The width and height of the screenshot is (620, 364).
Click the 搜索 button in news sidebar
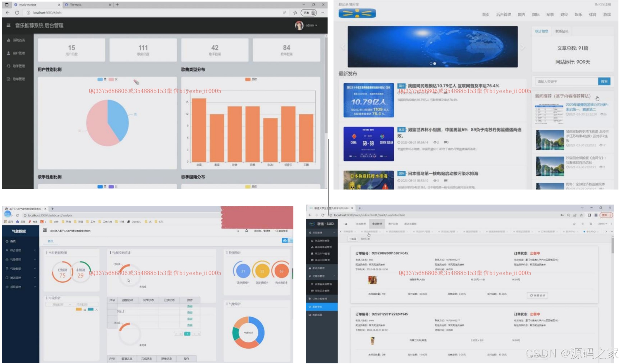click(x=604, y=81)
